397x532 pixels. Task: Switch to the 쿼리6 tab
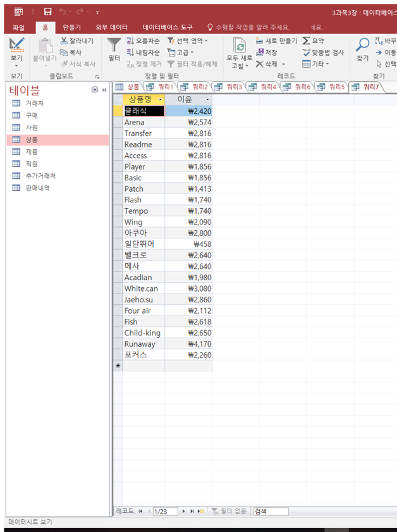(297, 87)
